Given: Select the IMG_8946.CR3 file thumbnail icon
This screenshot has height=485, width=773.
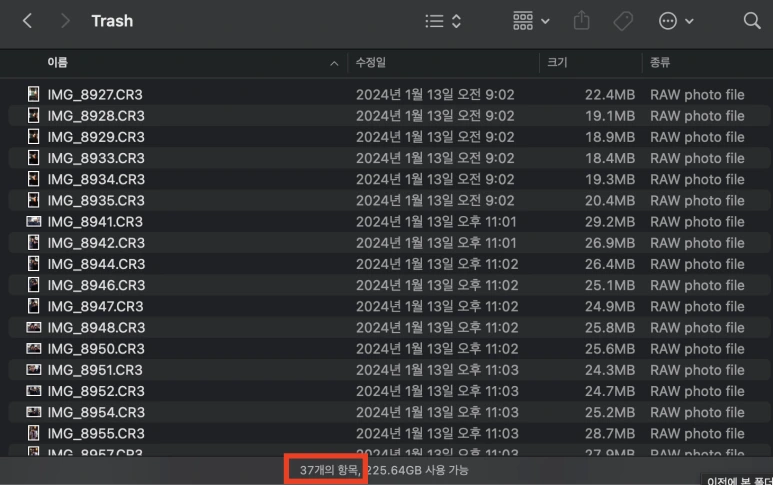Looking at the screenshot, I should click(34, 285).
